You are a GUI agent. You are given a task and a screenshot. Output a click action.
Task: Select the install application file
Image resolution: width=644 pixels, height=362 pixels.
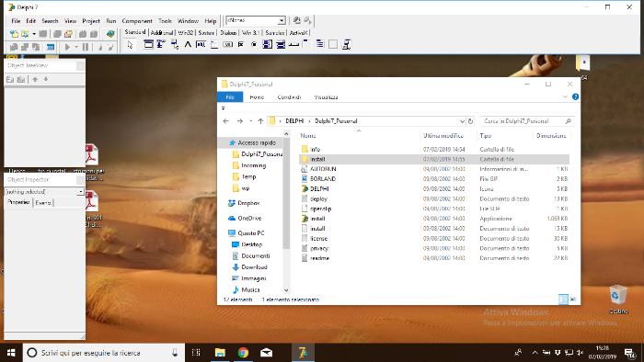pos(317,219)
